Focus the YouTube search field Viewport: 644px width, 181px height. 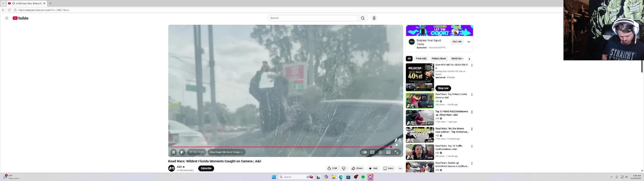312,18
